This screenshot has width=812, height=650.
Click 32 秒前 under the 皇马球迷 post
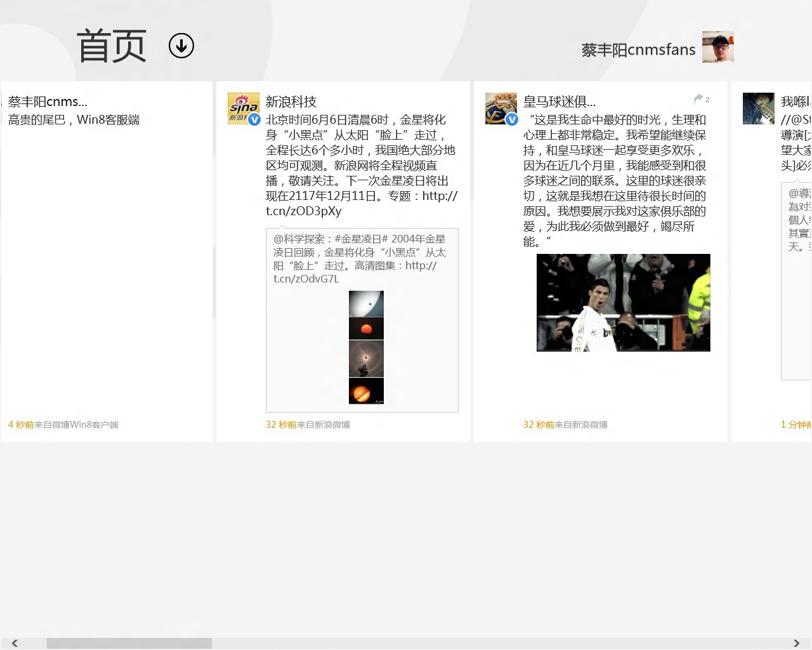tap(539, 425)
